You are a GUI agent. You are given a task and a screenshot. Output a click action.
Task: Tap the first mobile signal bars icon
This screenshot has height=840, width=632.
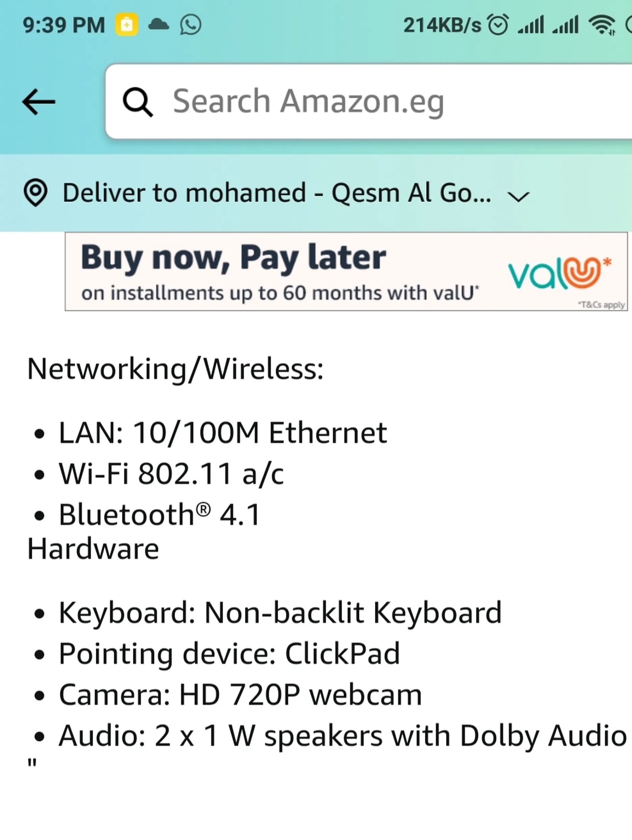(x=531, y=25)
